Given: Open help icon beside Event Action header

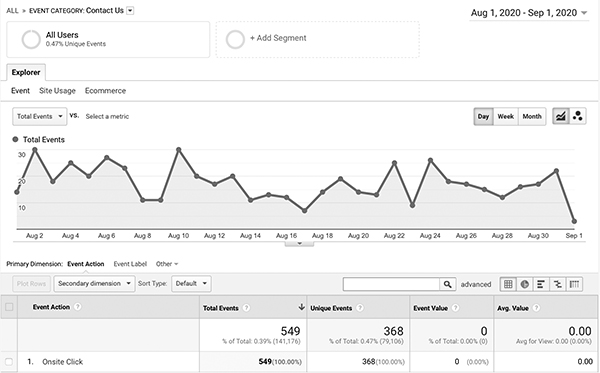Looking at the screenshot, I should 78,307.
